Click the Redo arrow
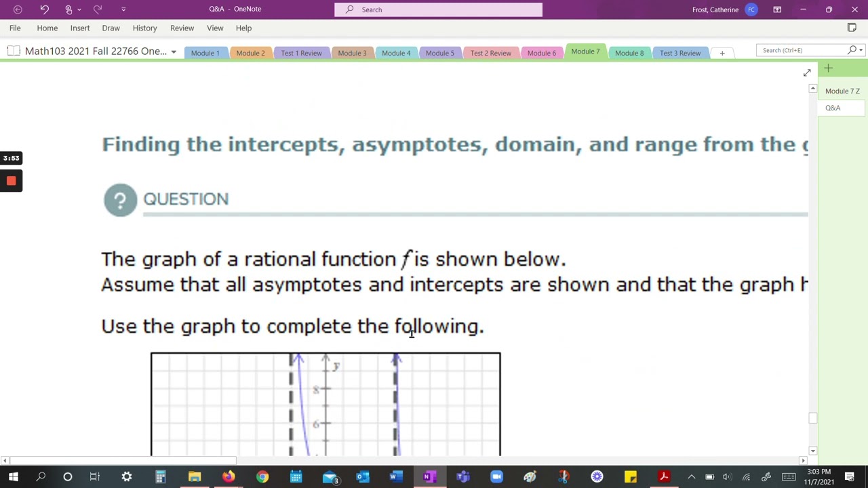This screenshot has width=868, height=488. [x=98, y=9]
